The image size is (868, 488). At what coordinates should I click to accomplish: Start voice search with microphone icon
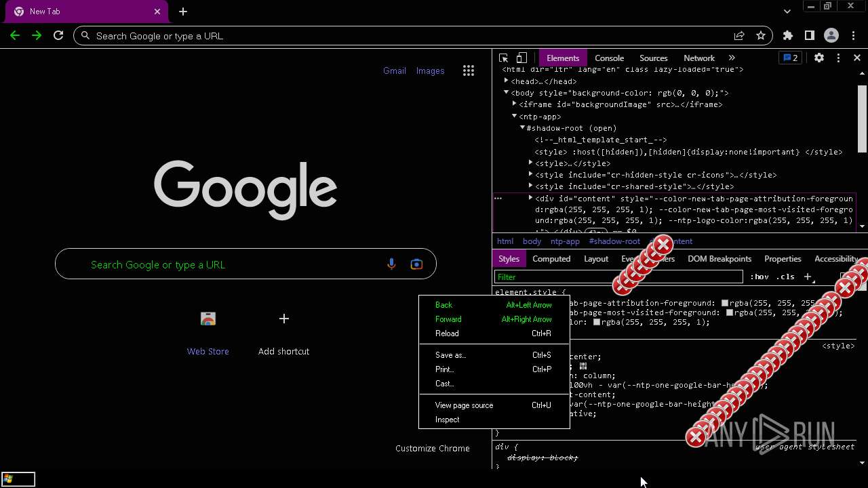coord(391,264)
